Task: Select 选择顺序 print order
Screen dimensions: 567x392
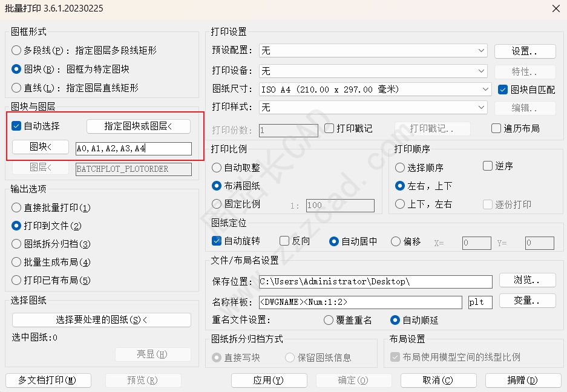Action: click(399, 168)
